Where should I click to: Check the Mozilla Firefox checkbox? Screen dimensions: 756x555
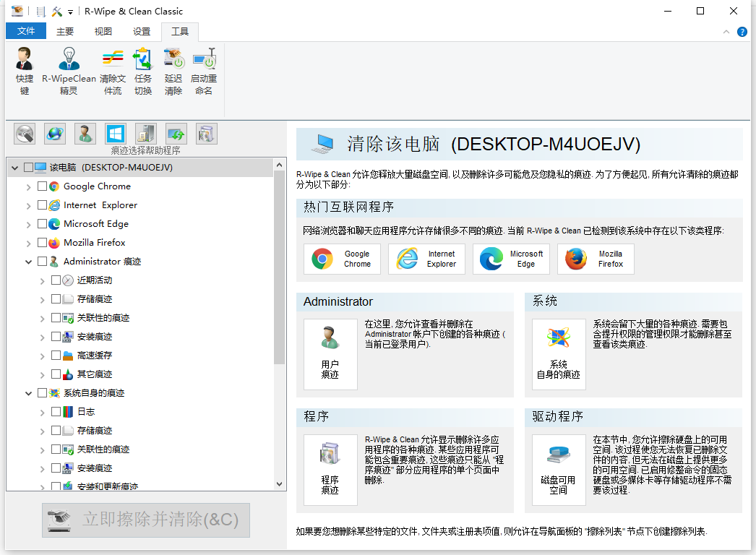coord(42,243)
